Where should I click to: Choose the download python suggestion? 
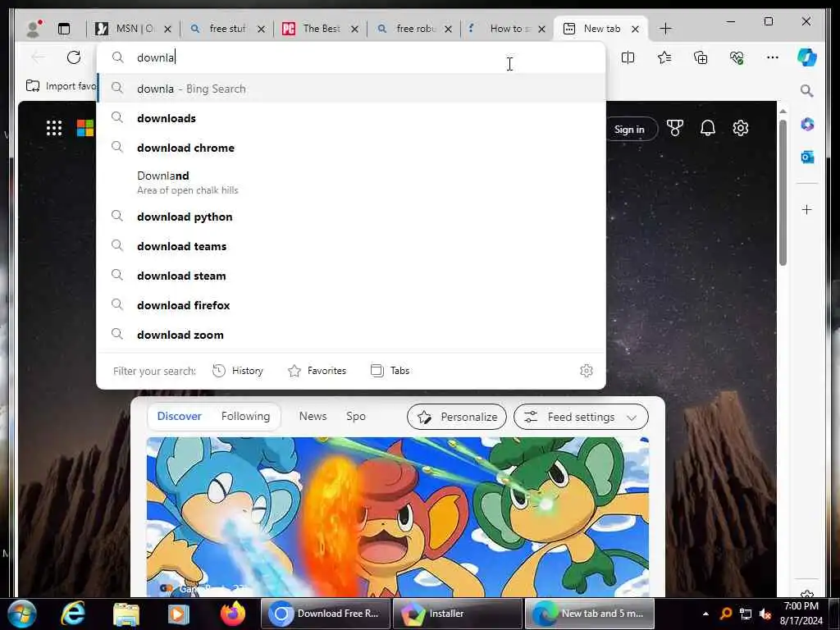click(x=351, y=217)
